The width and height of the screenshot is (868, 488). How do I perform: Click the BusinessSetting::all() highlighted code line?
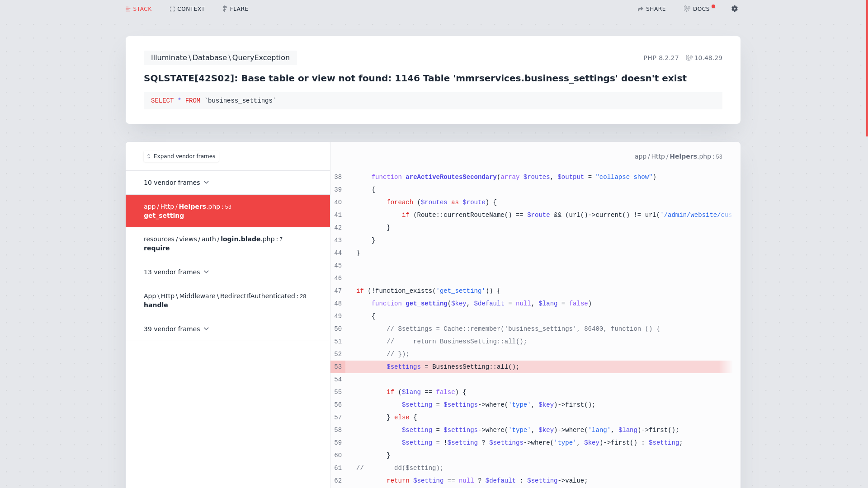[x=453, y=367]
